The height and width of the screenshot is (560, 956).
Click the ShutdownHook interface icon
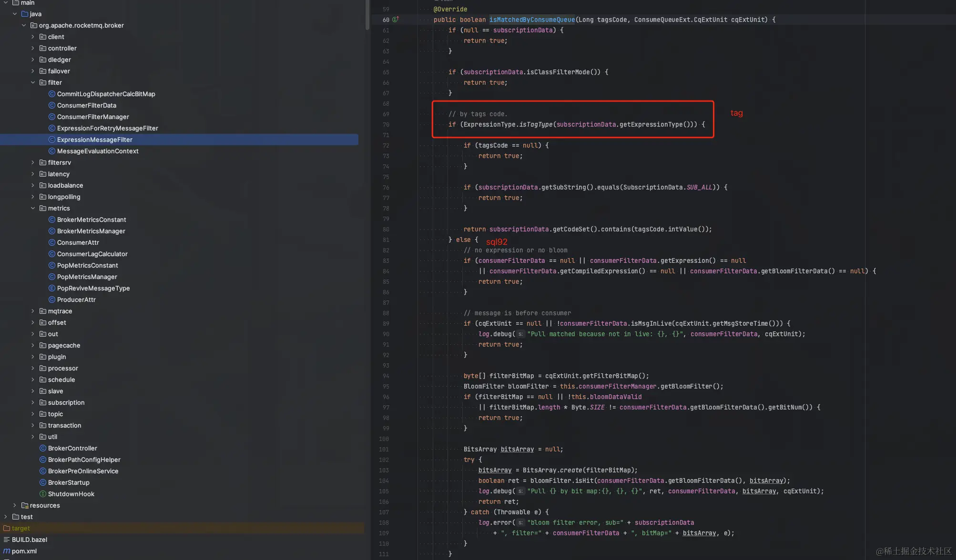click(x=42, y=494)
